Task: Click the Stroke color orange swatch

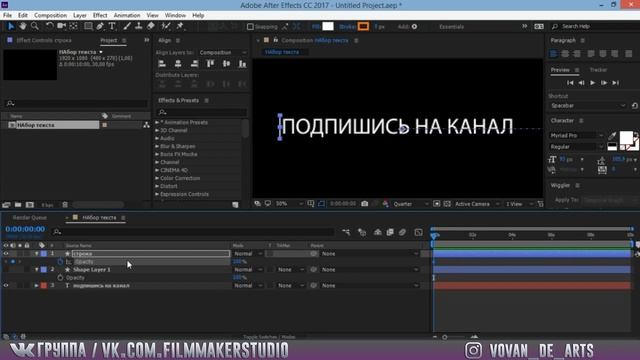Action: tap(363, 27)
